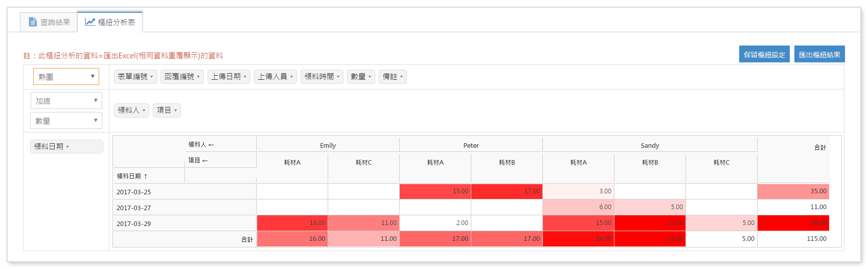Click the 回覆編號 field chip
868x269 pixels.
pyautogui.click(x=179, y=77)
